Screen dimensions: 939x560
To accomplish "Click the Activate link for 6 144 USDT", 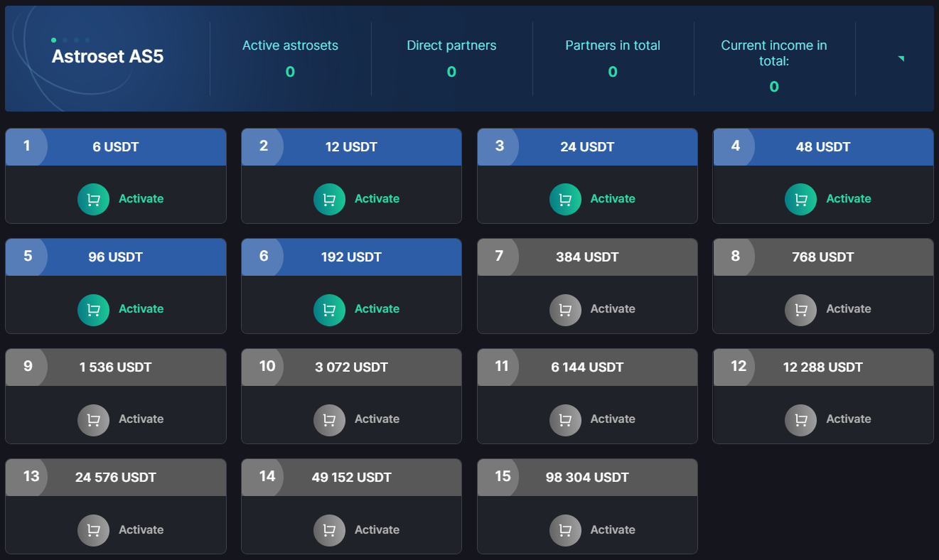I will click(x=612, y=419).
